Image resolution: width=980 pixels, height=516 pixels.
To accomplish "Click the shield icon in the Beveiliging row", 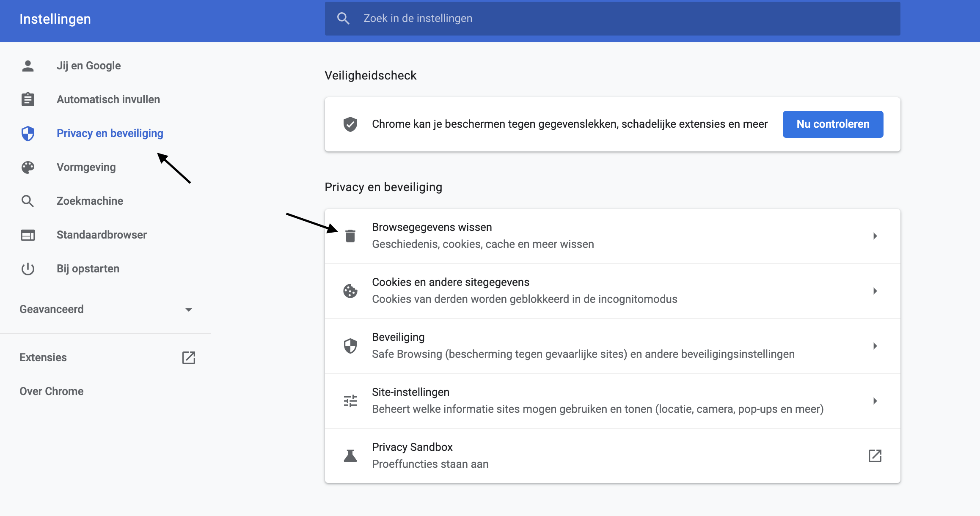I will point(350,346).
